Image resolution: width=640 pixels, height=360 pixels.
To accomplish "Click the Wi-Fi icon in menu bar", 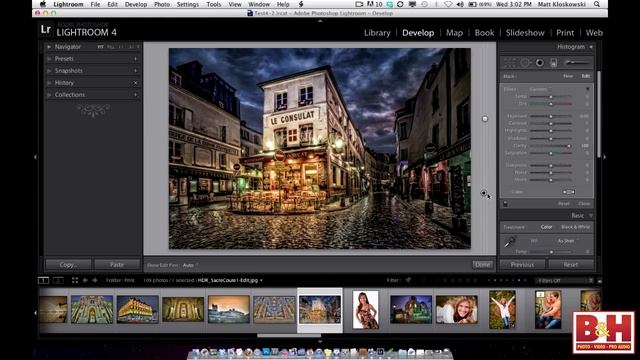I will click(x=448, y=4).
